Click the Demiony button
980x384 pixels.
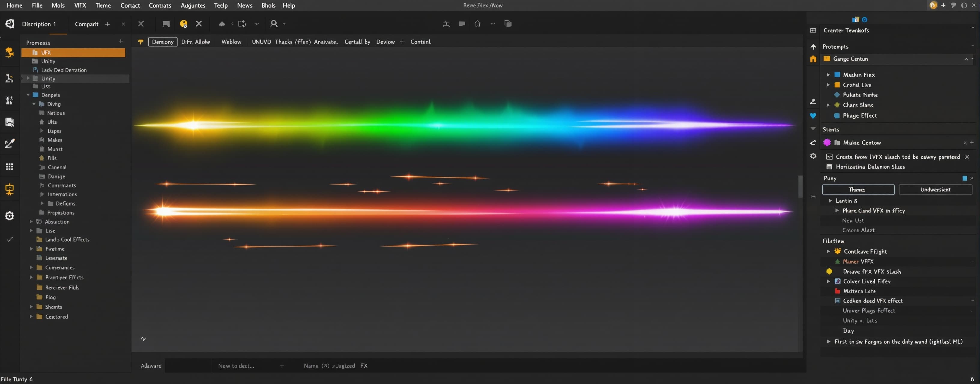[x=163, y=42]
